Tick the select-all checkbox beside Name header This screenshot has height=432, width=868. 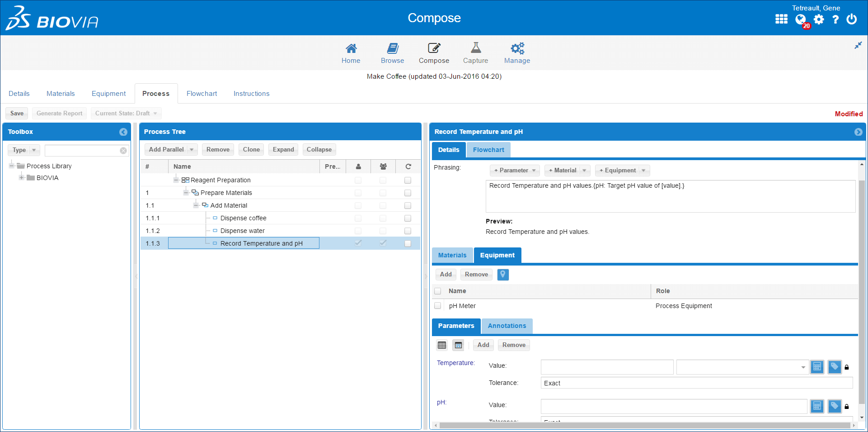click(x=437, y=291)
